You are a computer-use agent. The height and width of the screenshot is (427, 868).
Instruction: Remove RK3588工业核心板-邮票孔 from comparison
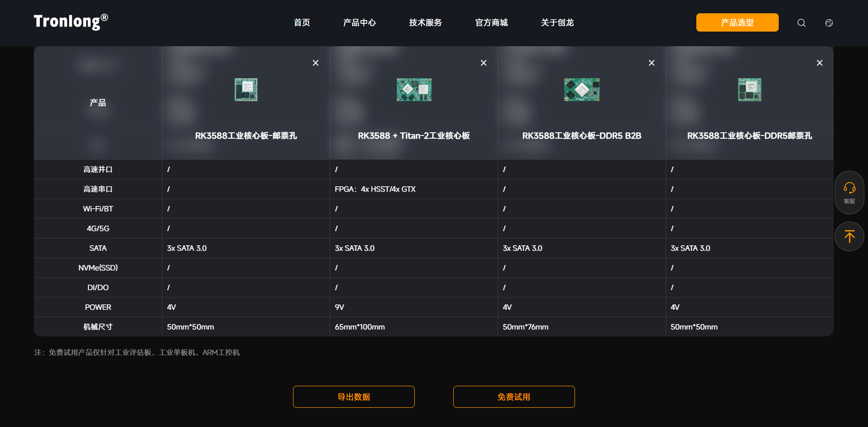pyautogui.click(x=315, y=63)
